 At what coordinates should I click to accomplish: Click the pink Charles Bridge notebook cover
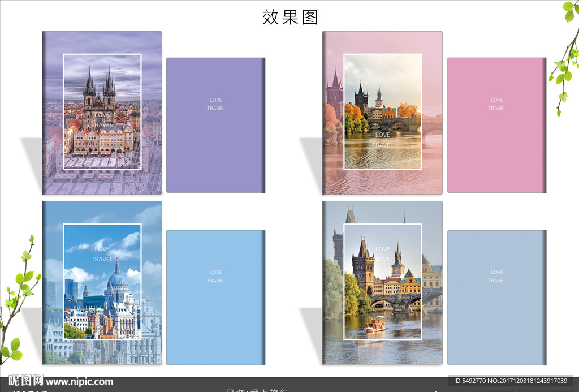pyautogui.click(x=383, y=113)
